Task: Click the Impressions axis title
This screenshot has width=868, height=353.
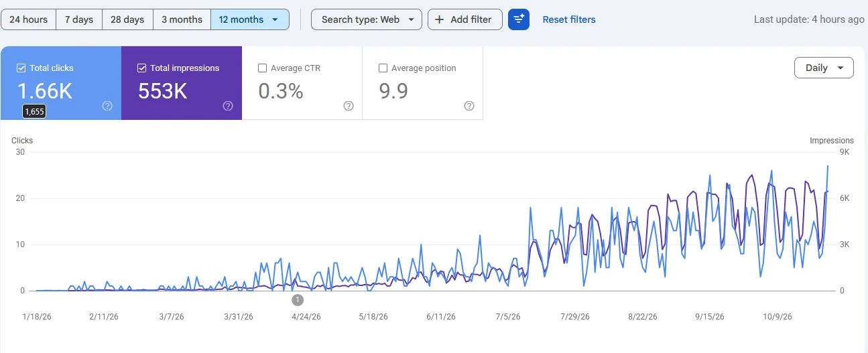Action: coord(832,141)
